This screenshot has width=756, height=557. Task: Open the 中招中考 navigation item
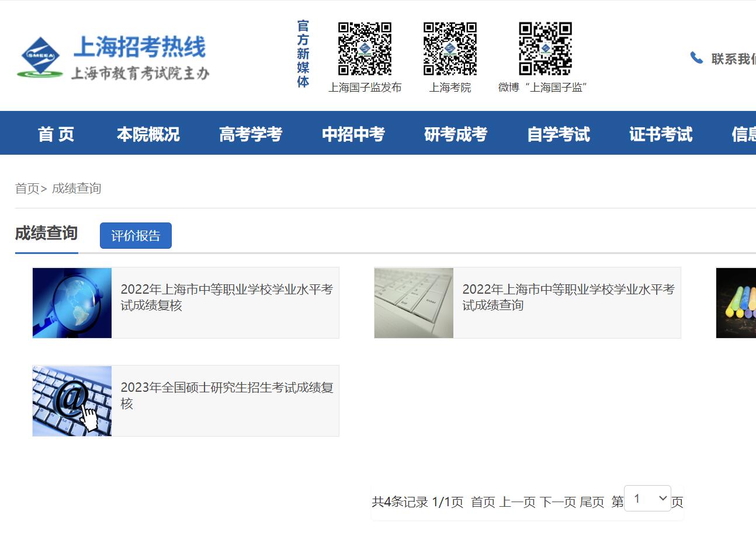[353, 134]
